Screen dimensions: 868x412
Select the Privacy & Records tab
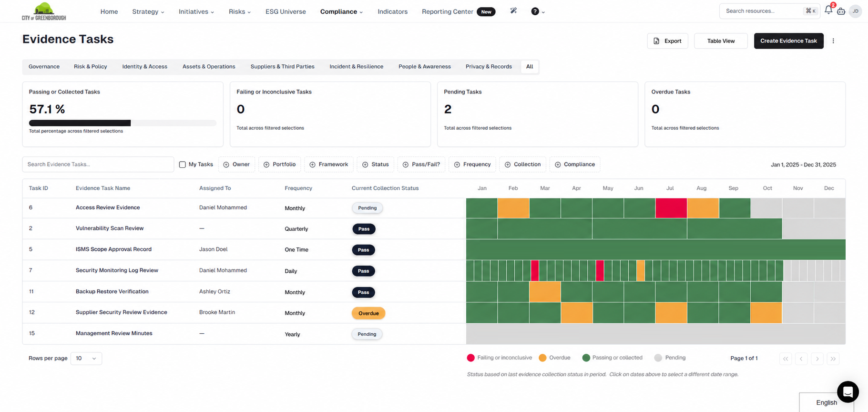489,67
